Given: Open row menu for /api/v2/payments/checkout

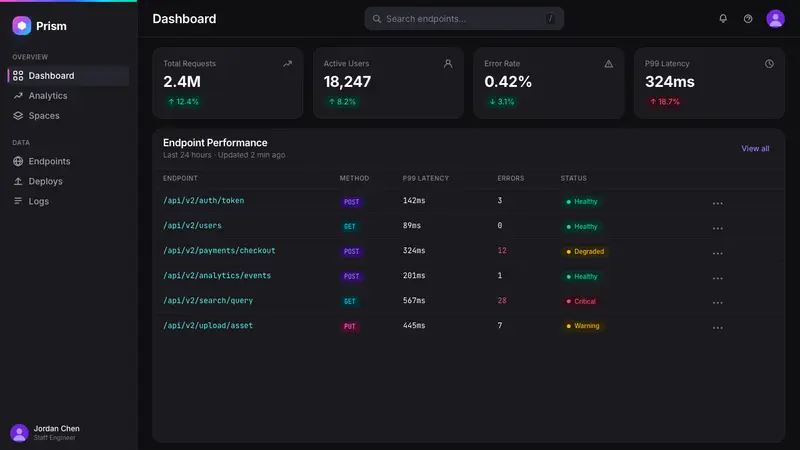Looking at the screenshot, I should (x=717, y=253).
